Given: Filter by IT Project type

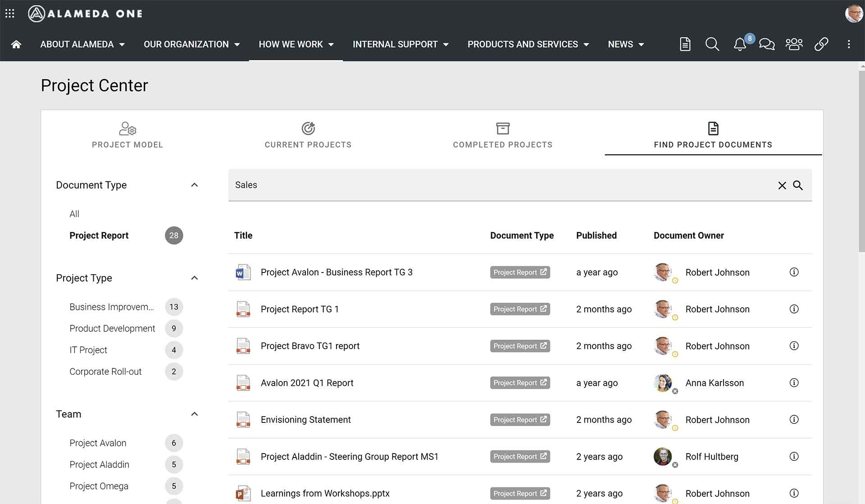Looking at the screenshot, I should (88, 350).
